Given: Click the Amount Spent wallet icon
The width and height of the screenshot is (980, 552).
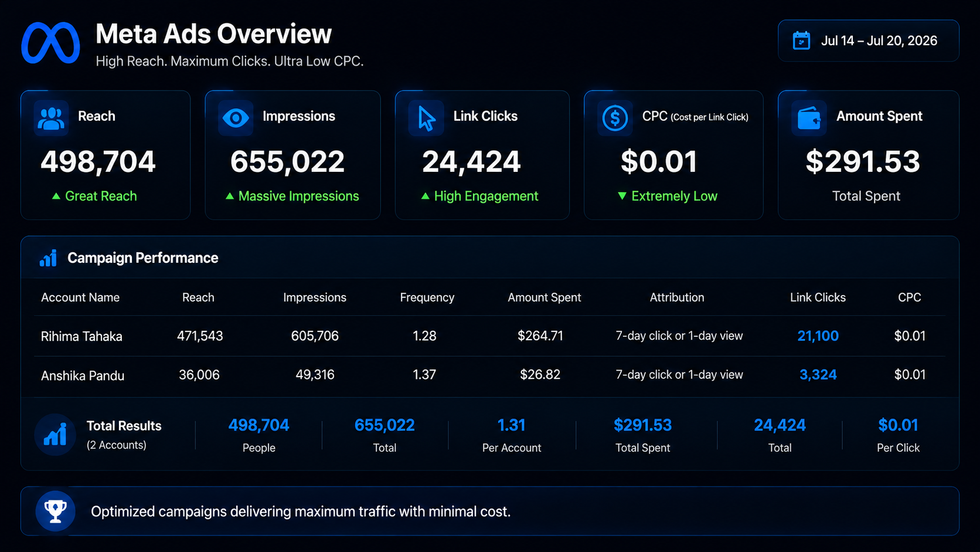Looking at the screenshot, I should [x=809, y=118].
